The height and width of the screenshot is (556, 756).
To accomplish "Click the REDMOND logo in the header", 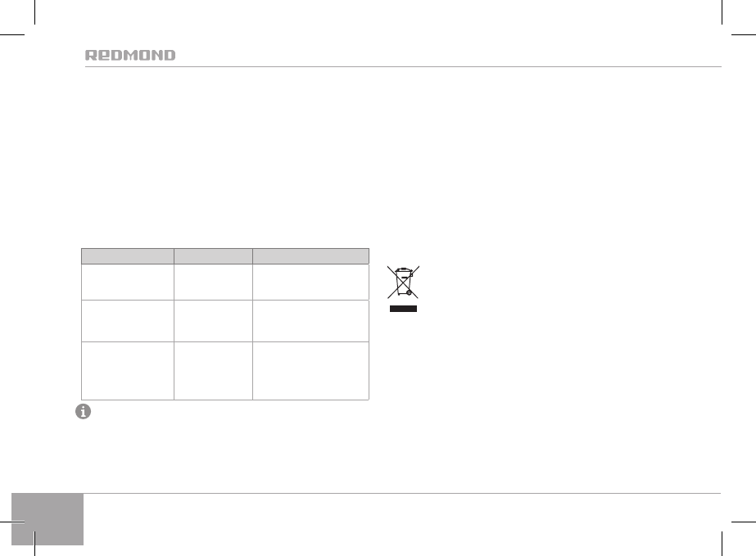I will pos(130,56).
